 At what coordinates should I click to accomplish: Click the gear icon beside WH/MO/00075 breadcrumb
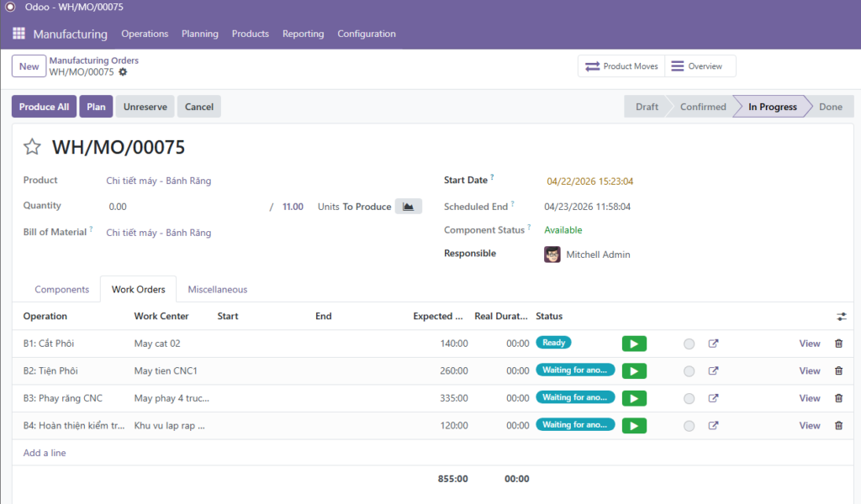click(x=123, y=72)
